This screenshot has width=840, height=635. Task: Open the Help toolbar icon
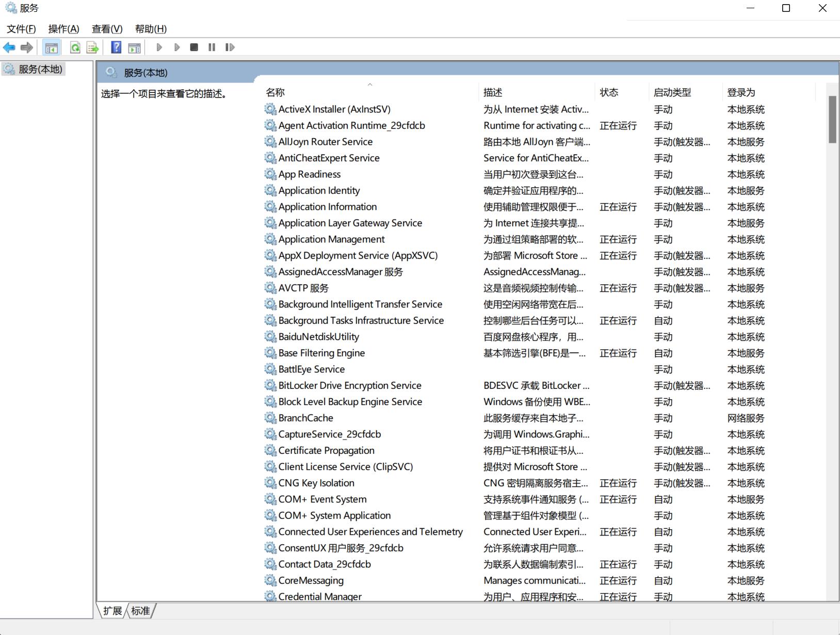pyautogui.click(x=117, y=47)
